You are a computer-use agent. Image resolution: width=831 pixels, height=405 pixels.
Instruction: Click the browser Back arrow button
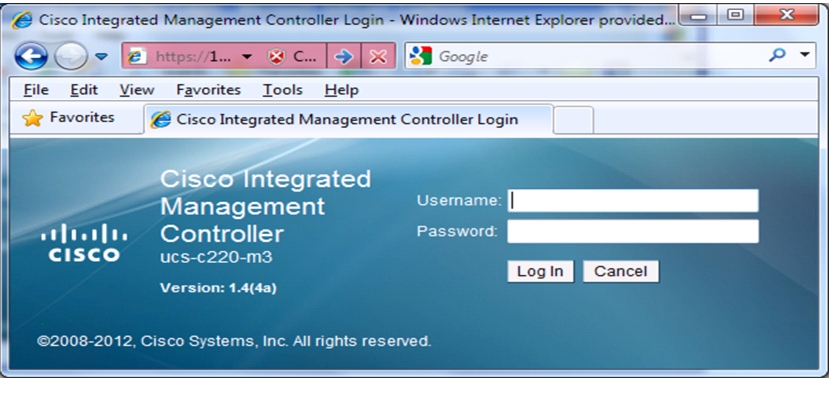pos(31,56)
